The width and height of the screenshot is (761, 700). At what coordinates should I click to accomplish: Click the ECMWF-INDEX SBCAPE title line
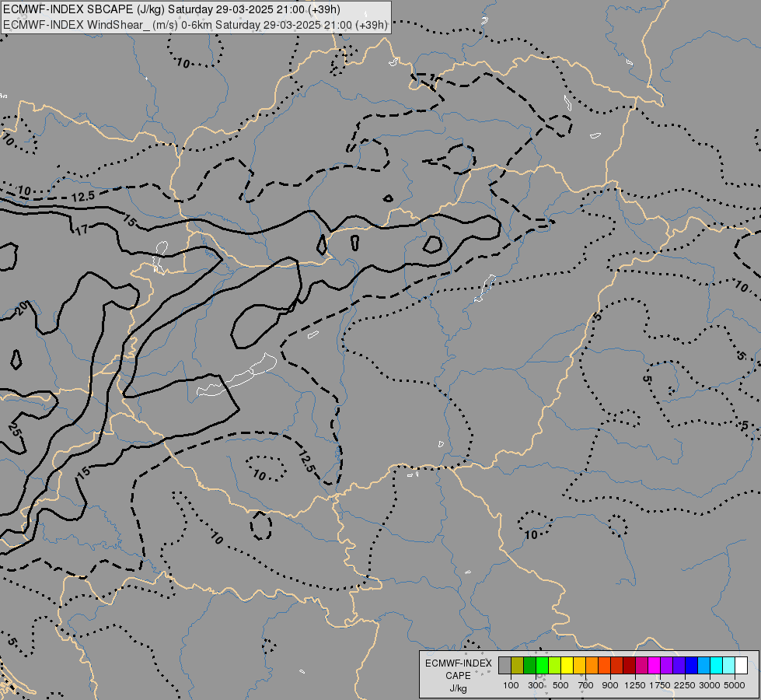[x=172, y=9]
